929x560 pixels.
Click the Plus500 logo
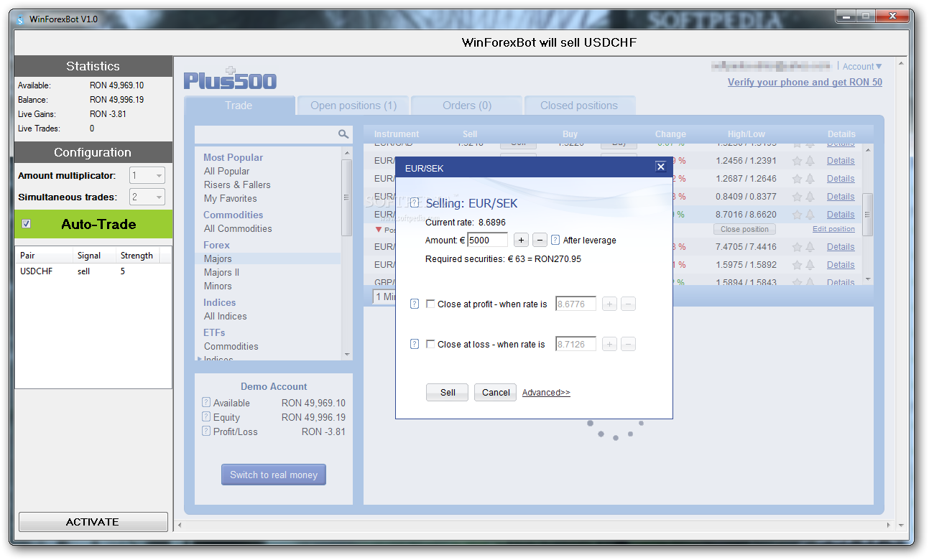tap(230, 79)
